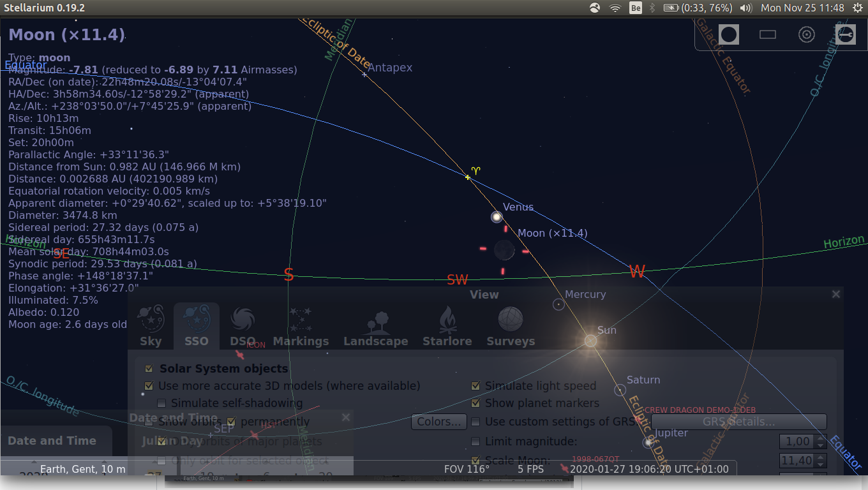Viewport: 868px width, 490px height.
Task: Switch to the SSO tab
Action: [x=197, y=325]
